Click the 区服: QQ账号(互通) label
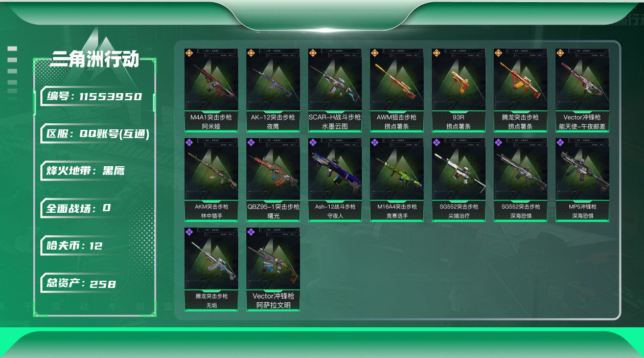Screen dimensions: 644x358 click(98, 134)
